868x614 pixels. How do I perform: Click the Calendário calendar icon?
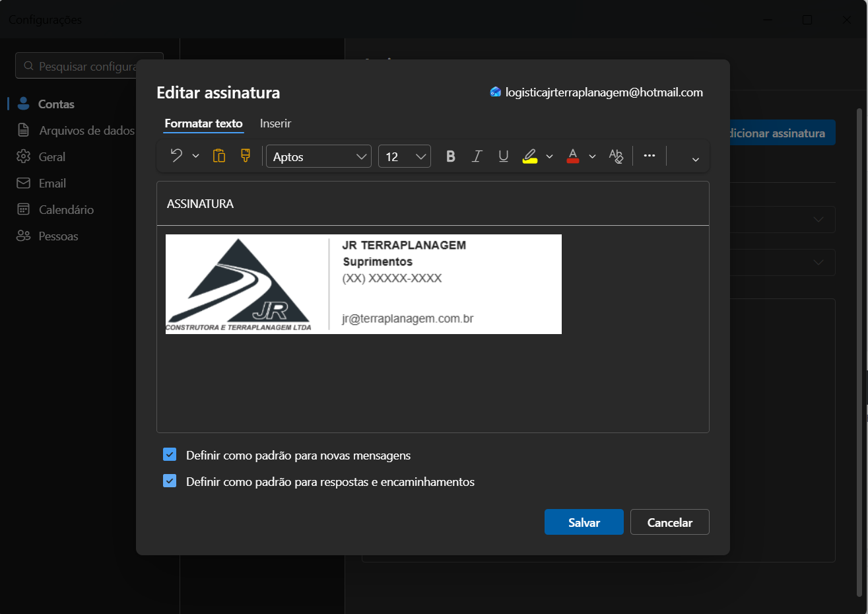pyautogui.click(x=24, y=209)
